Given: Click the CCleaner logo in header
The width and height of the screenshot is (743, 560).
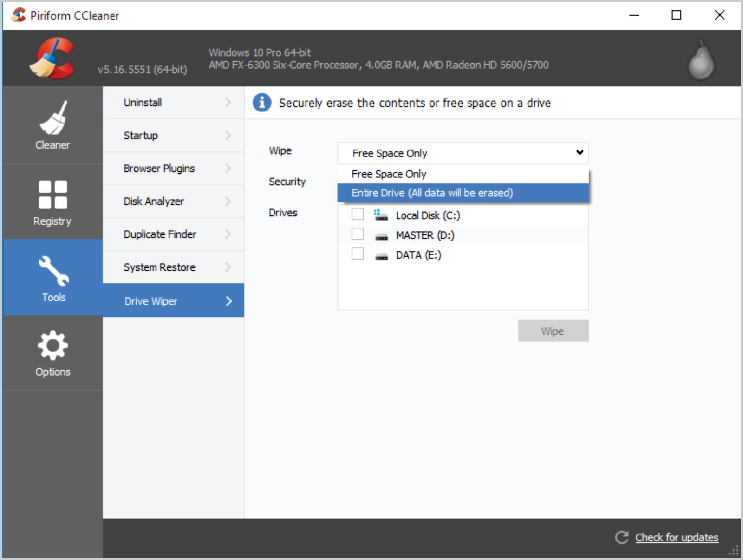Looking at the screenshot, I should [x=52, y=58].
